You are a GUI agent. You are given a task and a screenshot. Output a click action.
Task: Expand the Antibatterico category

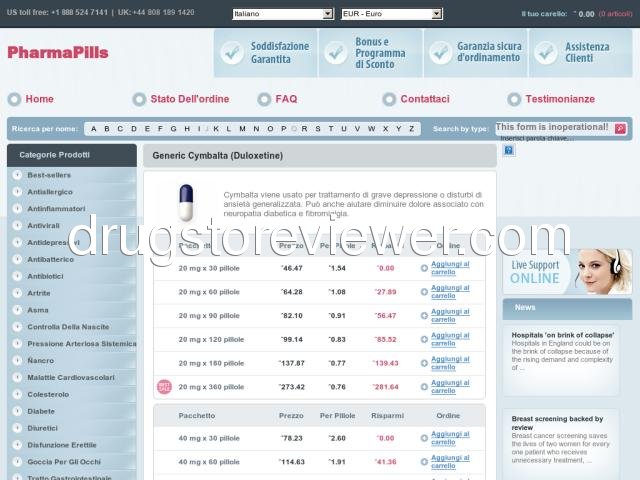(x=51, y=260)
